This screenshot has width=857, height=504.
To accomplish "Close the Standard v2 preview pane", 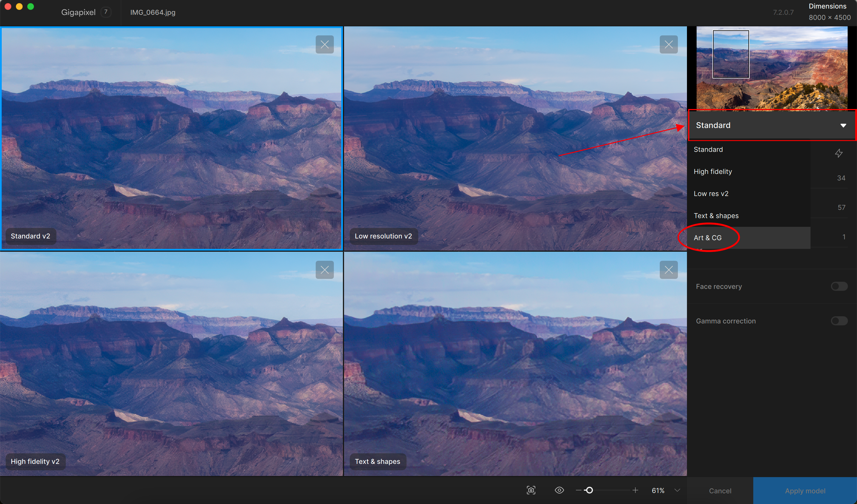I will pyautogui.click(x=324, y=44).
